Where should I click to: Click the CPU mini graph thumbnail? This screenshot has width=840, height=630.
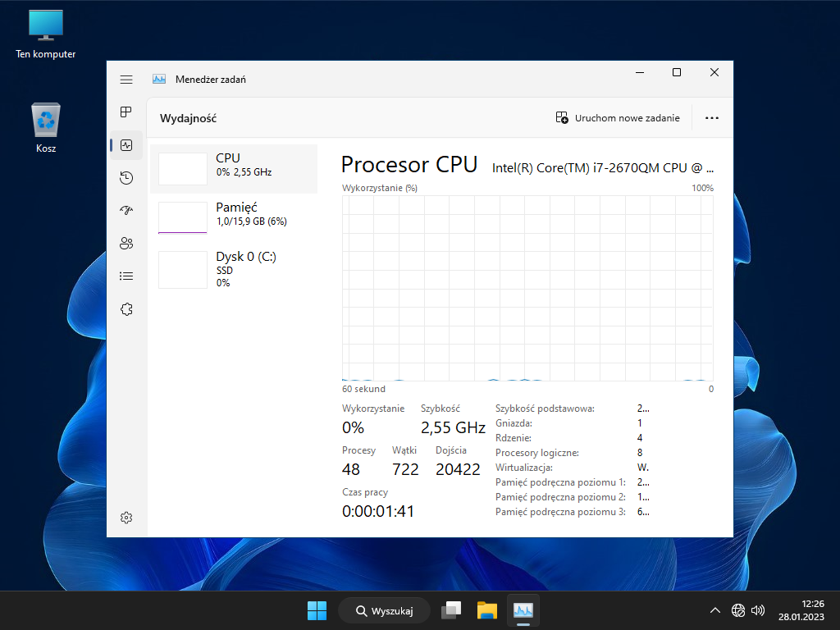[183, 169]
